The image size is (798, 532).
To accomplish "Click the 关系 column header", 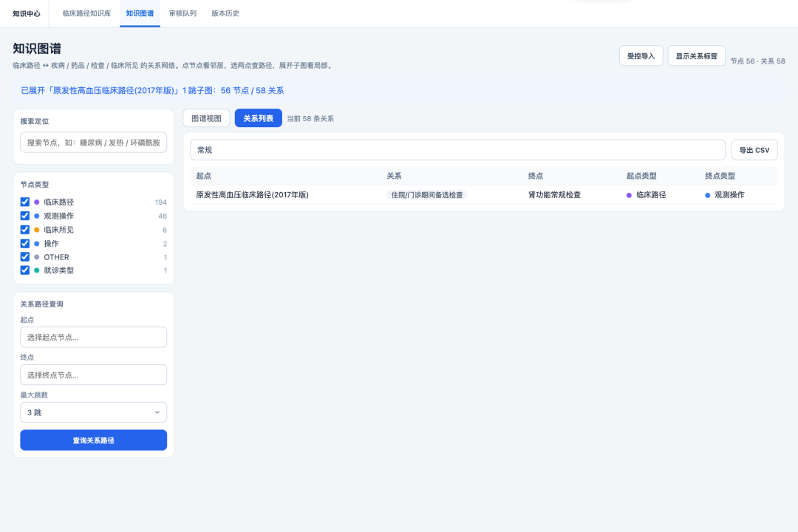I will click(x=394, y=176).
